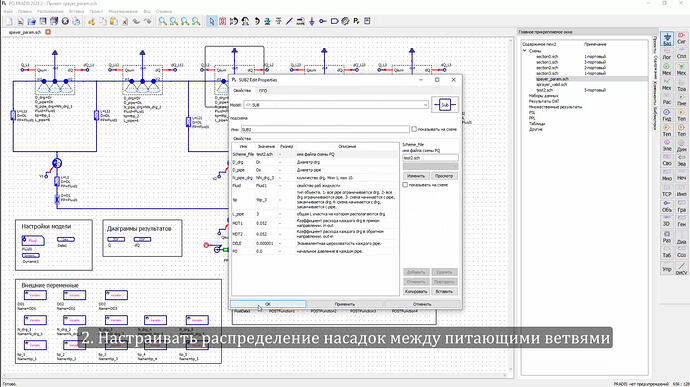Select the P0 property row
This screenshot has height=387, width=690.
[x=315, y=251]
